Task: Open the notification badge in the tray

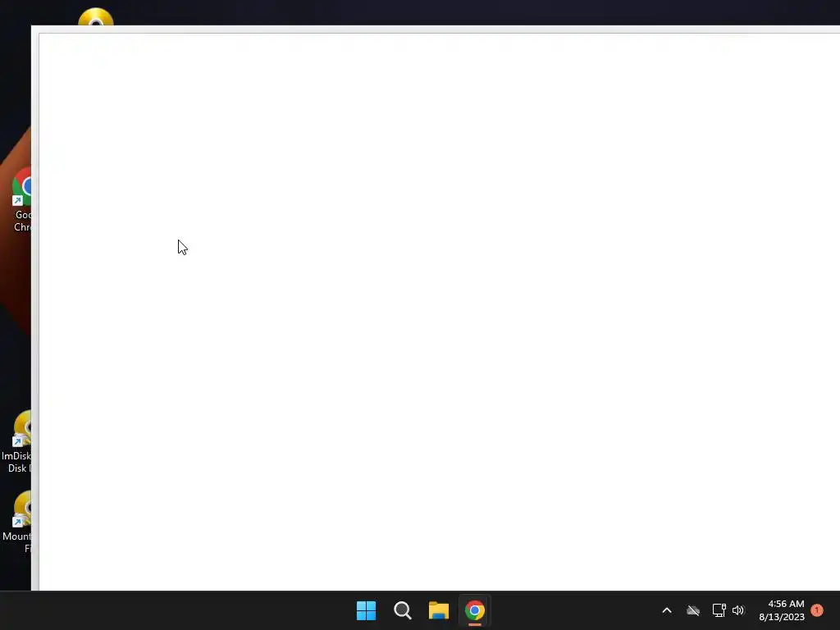Action: [817, 610]
